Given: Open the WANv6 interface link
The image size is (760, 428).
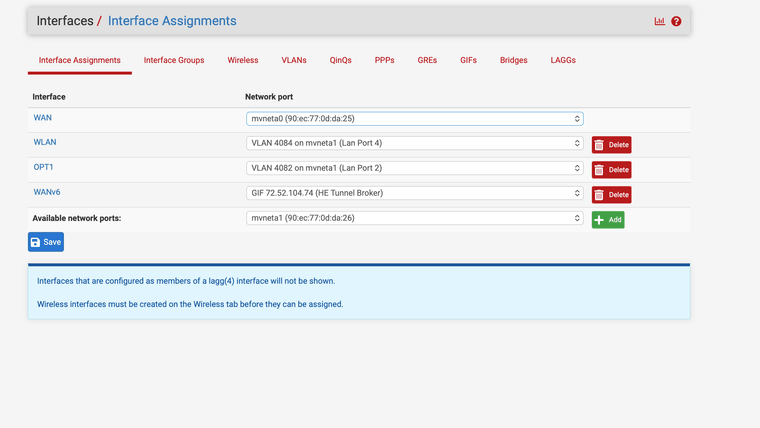Looking at the screenshot, I should 46,192.
